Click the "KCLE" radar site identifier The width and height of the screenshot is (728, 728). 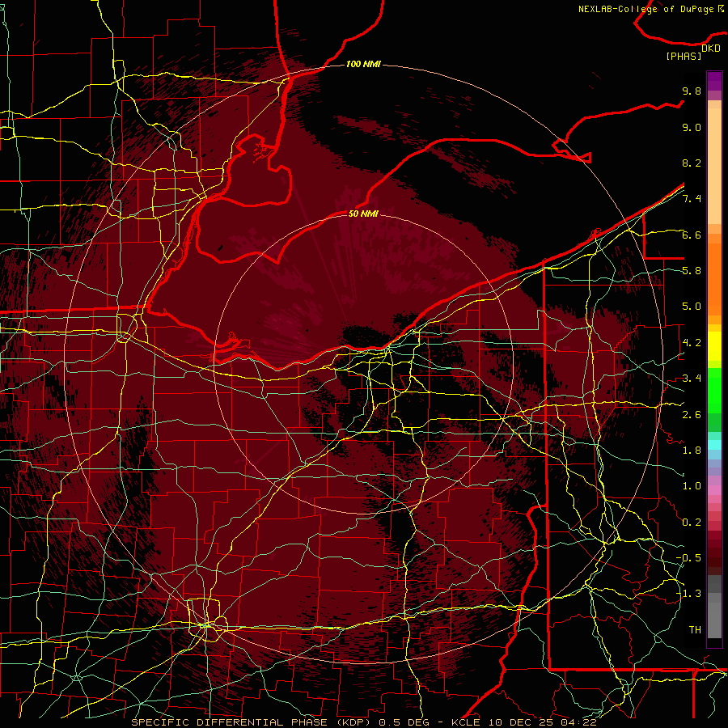point(468,722)
